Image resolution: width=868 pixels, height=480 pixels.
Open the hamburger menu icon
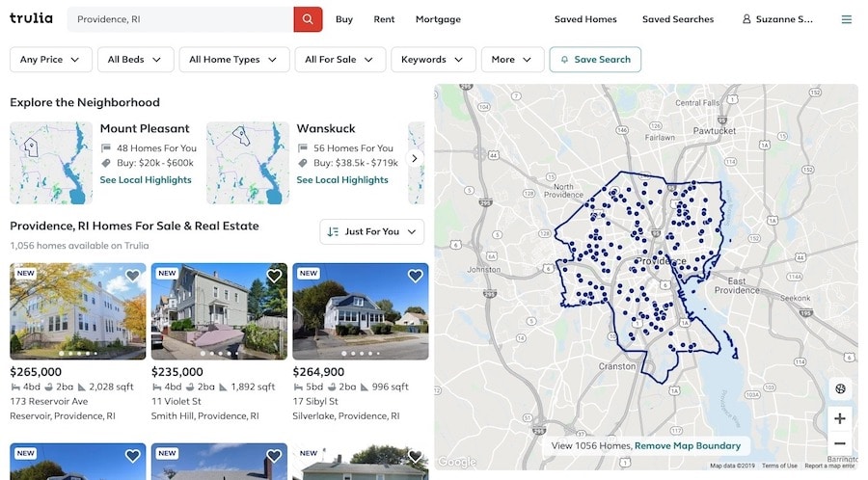pyautogui.click(x=846, y=19)
